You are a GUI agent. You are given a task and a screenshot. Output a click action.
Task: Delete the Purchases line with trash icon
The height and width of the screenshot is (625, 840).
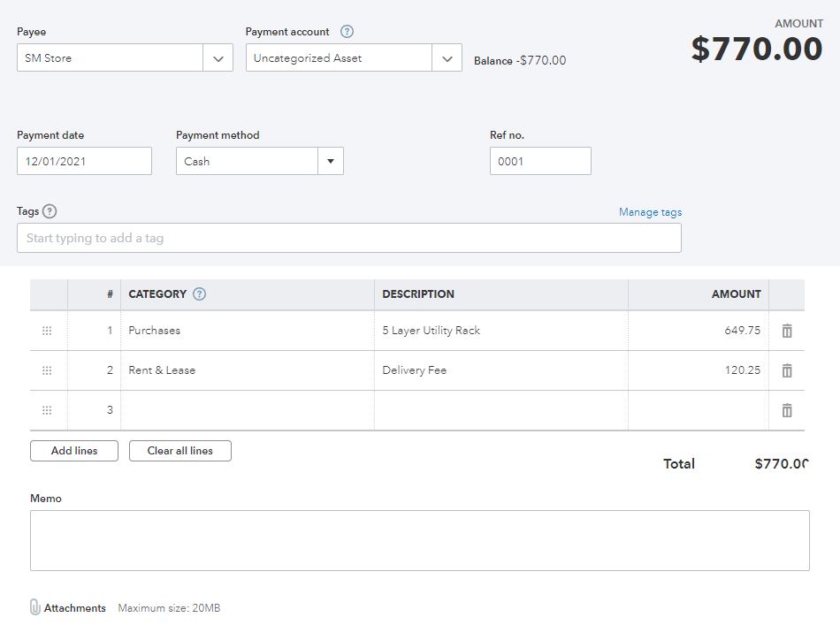787,331
